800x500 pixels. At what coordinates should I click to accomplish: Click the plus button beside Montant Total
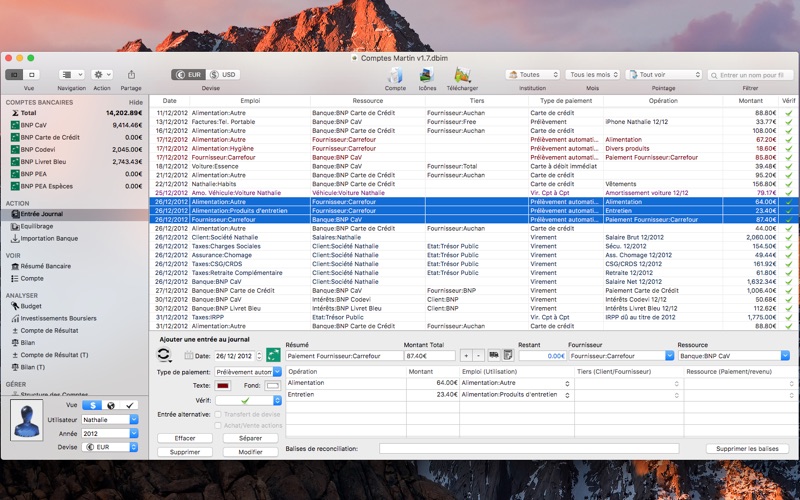466,356
